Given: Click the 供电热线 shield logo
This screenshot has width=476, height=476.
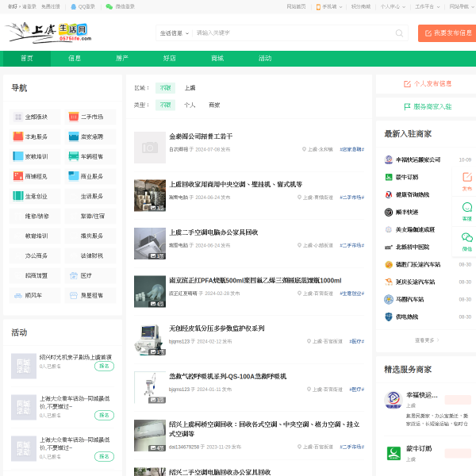Looking at the screenshot, I should 389,317.
